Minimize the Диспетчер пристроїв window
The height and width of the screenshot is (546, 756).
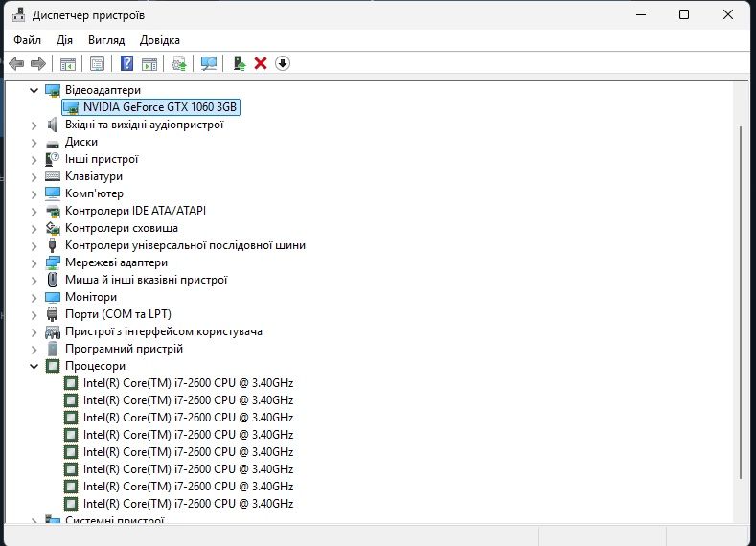tap(641, 15)
